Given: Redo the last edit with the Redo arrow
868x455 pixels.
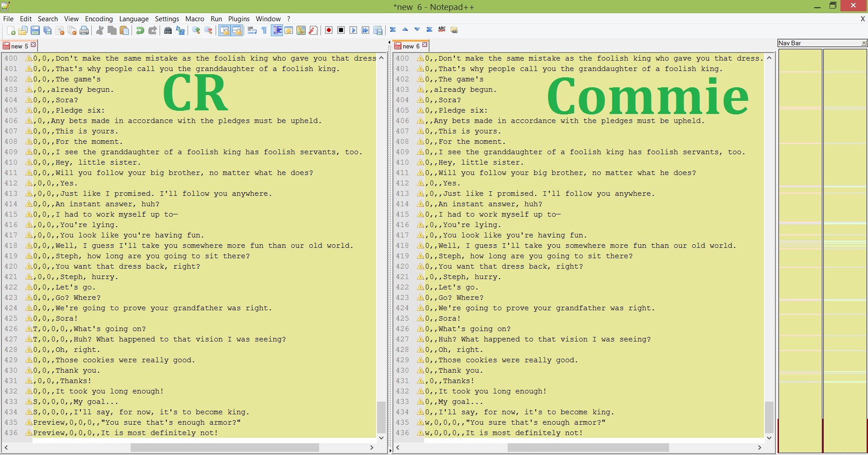Looking at the screenshot, I should [152, 30].
